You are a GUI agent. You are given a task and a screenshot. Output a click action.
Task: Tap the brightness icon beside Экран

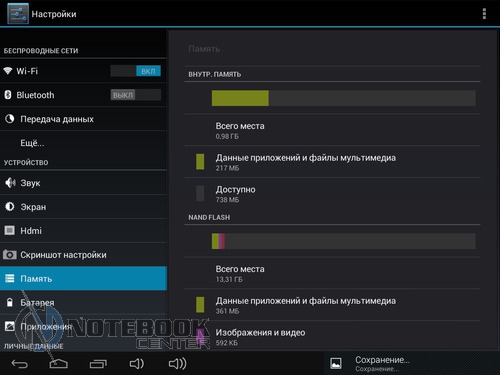(10, 207)
